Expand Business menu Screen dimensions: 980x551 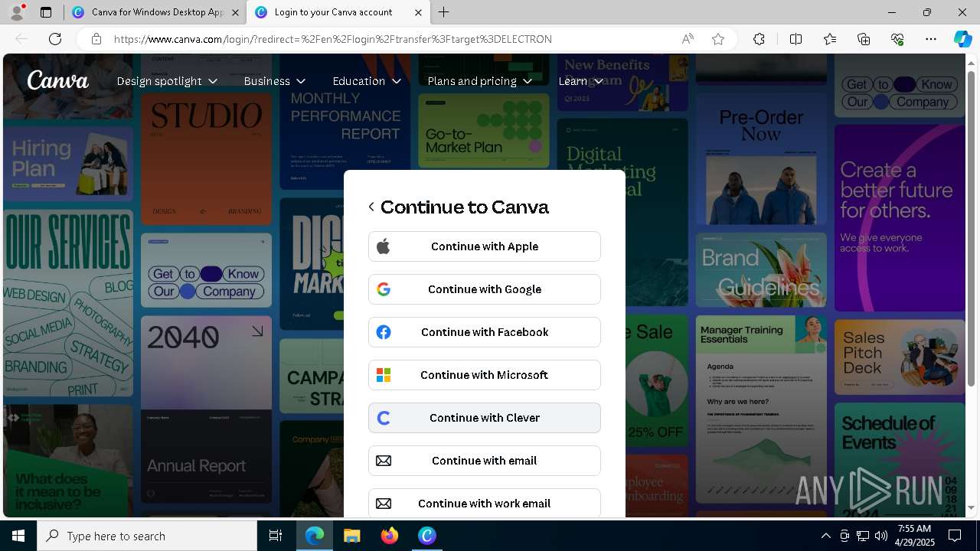[x=275, y=81]
